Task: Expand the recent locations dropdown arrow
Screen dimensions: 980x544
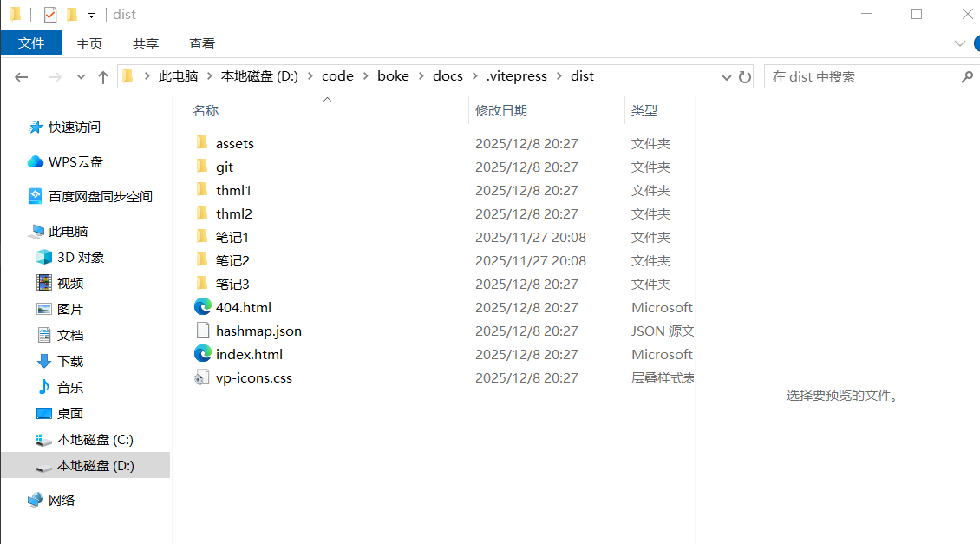Action: click(x=81, y=76)
